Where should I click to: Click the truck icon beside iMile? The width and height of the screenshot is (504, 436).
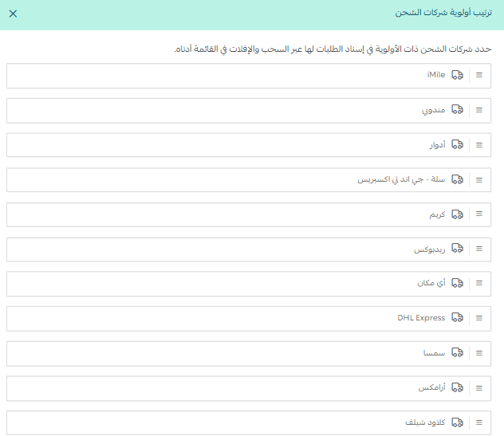[458, 76]
